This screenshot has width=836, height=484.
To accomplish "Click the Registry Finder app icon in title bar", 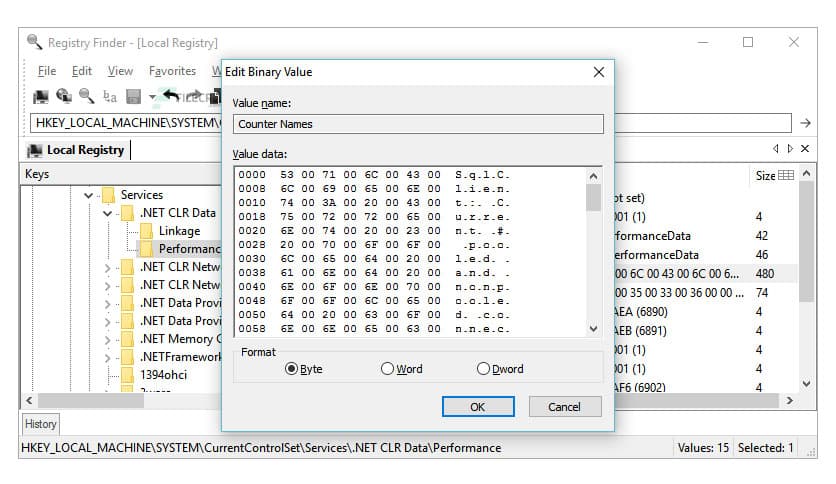I will tap(35, 42).
